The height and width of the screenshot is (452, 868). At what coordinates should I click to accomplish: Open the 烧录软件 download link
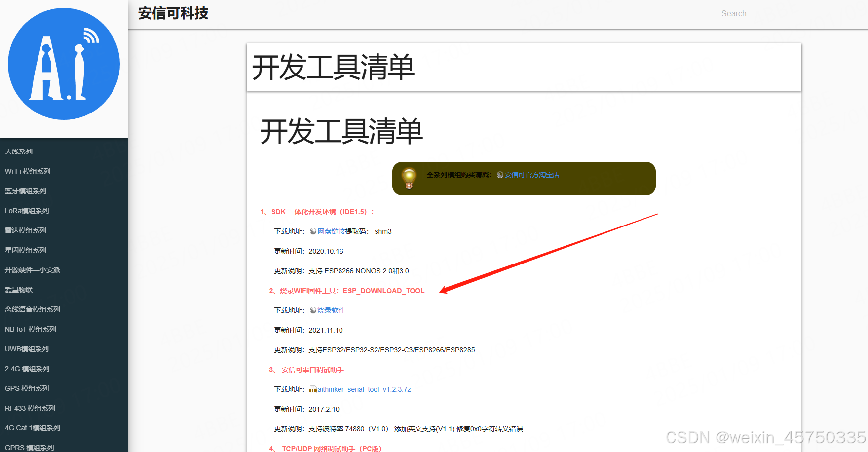point(331,310)
